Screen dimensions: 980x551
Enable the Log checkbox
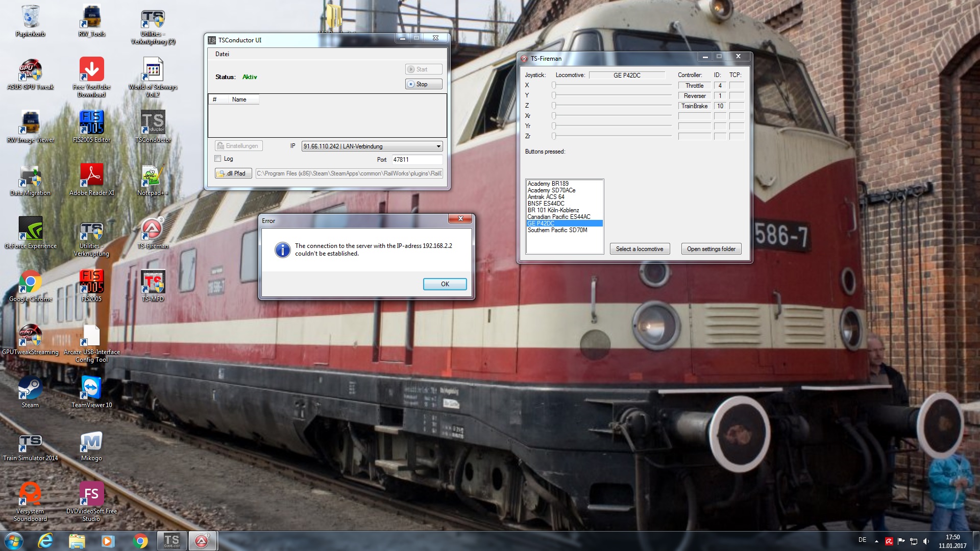[218, 159]
